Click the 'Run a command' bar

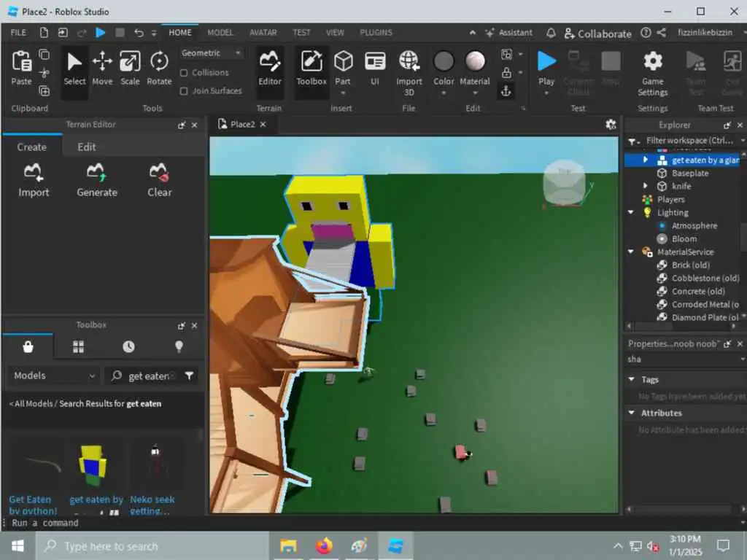[371, 523]
